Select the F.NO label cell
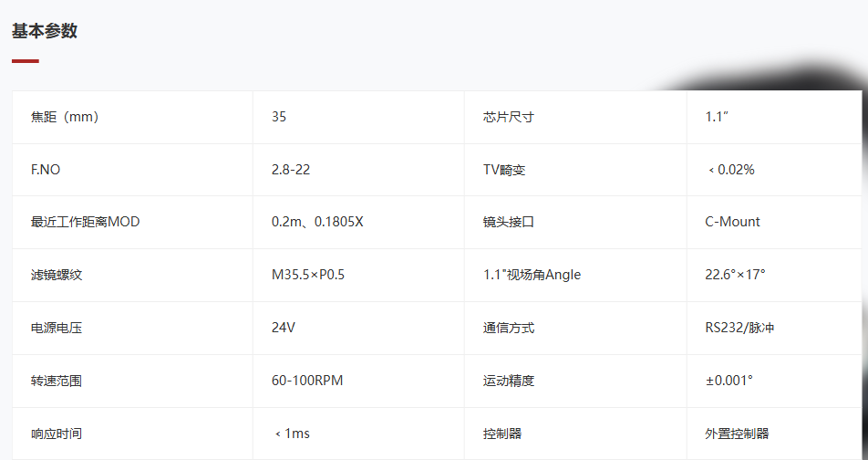The image size is (868, 460). pyautogui.click(x=132, y=170)
